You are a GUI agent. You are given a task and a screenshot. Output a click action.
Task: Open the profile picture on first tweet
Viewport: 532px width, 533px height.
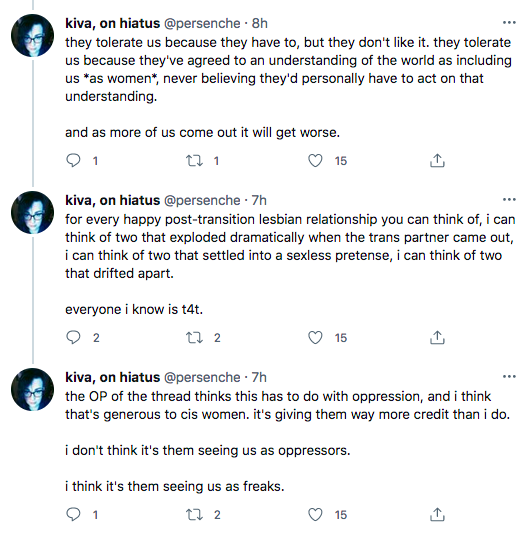pyautogui.click(x=33, y=35)
